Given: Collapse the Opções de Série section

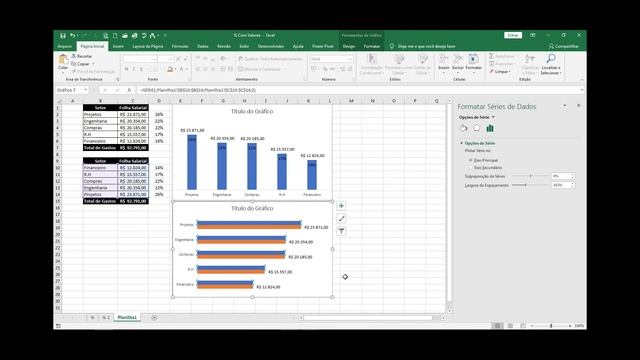Looking at the screenshot, I should point(462,143).
